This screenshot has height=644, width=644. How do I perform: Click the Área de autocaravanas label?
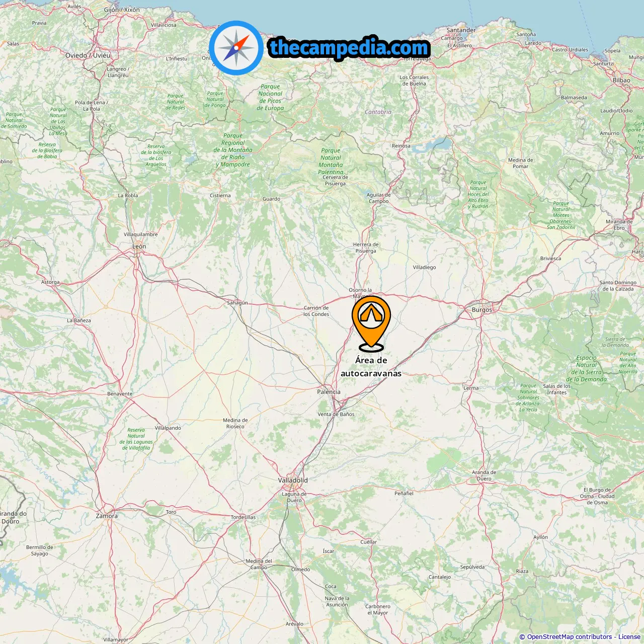point(371,367)
